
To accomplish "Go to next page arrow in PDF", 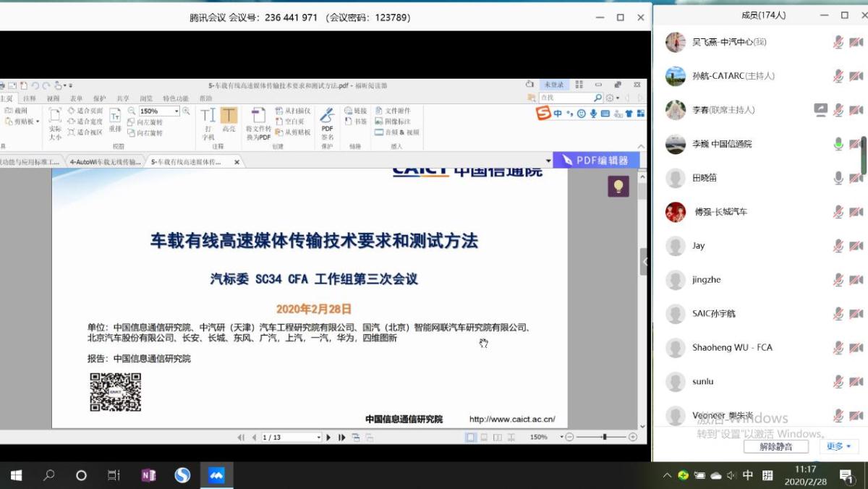I will [x=328, y=437].
